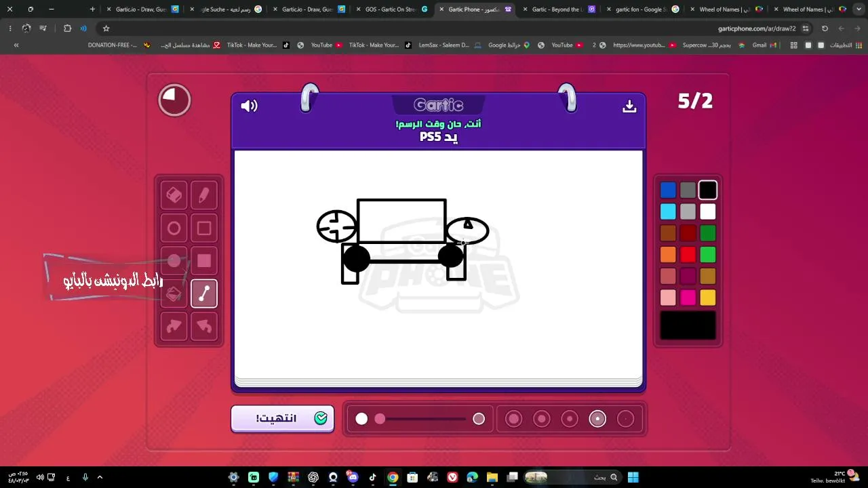Select the currently highlighted small brush size
This screenshot has height=488, width=868.
597,419
